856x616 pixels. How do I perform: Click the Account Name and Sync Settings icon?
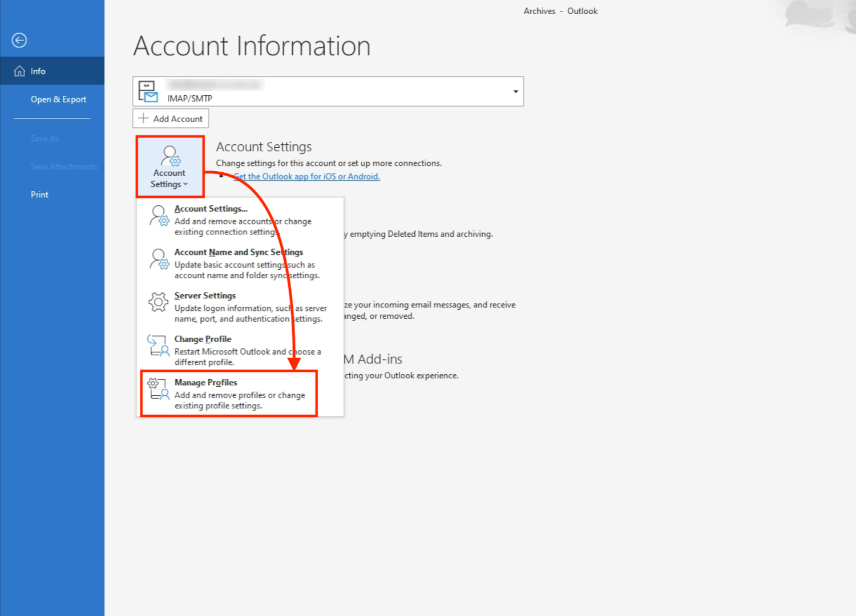point(159,258)
